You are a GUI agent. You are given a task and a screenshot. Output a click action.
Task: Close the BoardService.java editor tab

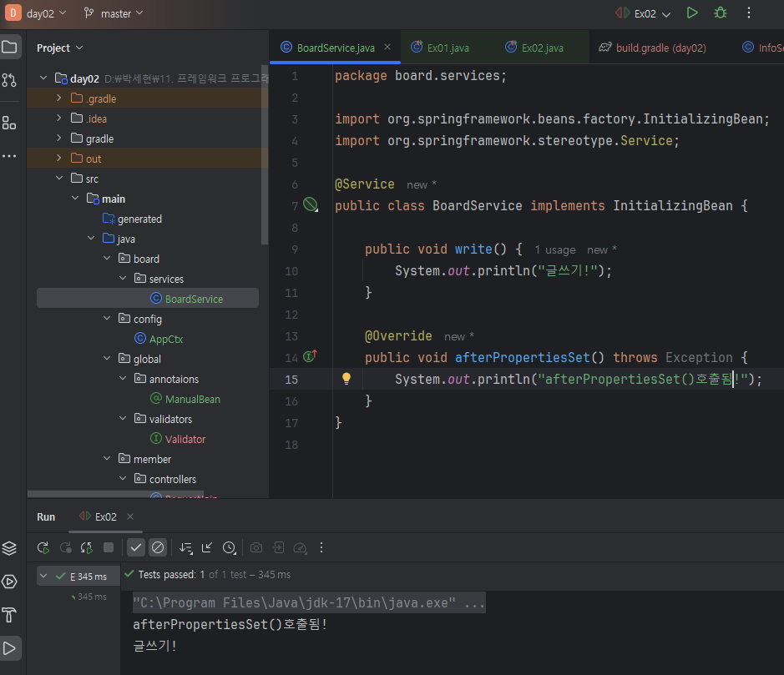(x=387, y=48)
